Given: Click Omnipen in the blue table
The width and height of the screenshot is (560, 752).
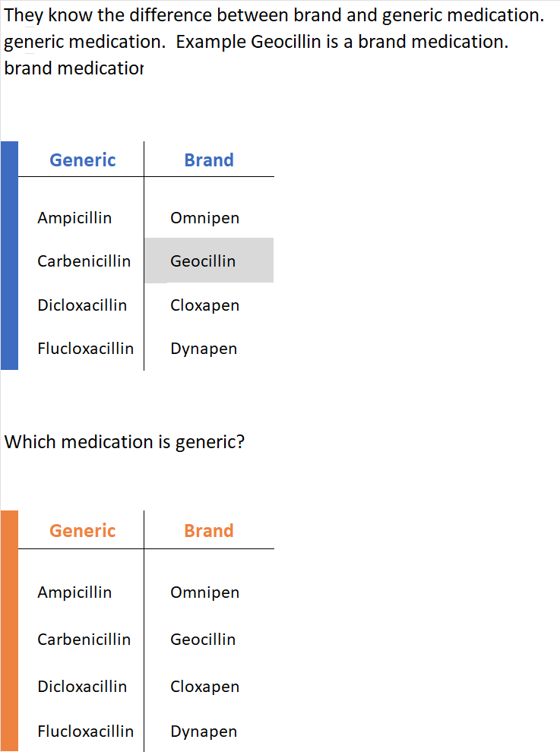Looking at the screenshot, I should pyautogui.click(x=205, y=218).
